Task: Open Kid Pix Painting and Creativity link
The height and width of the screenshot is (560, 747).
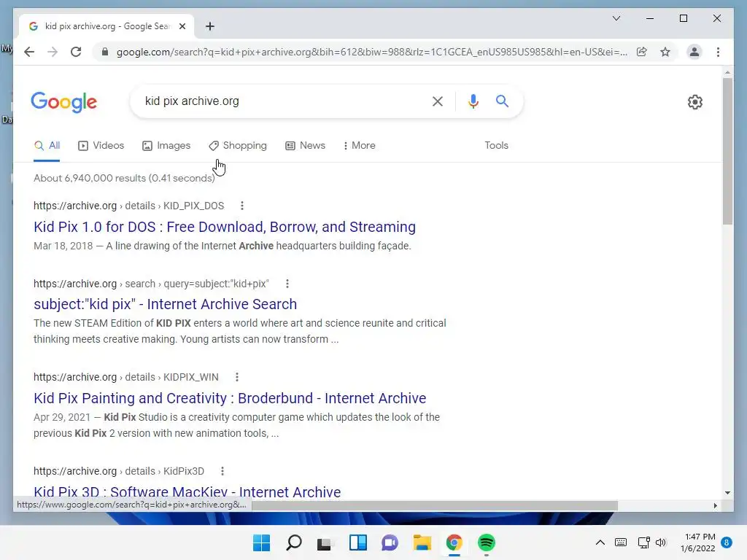Action: 230,398
